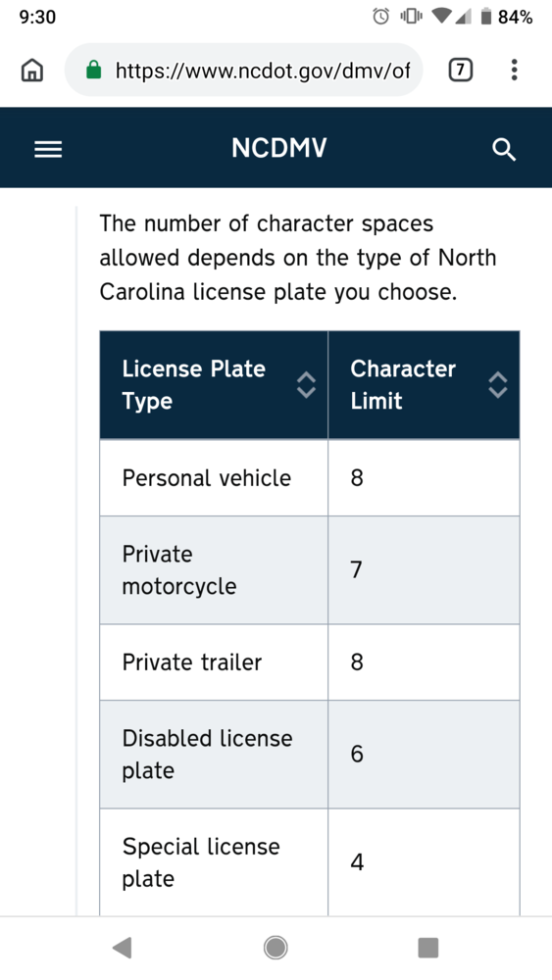Select the Personal vehicle row
552x980 pixels.
310,477
